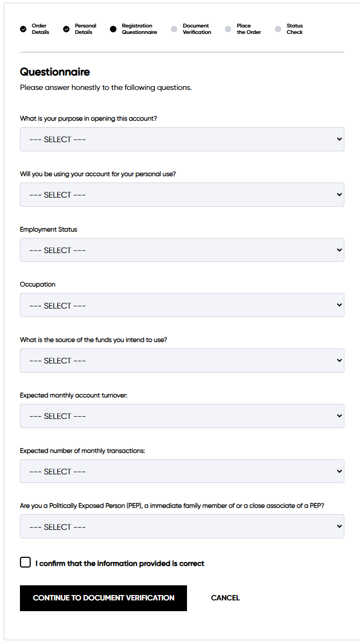Click the Cancel link
This screenshot has height=644, width=360.
(x=225, y=598)
